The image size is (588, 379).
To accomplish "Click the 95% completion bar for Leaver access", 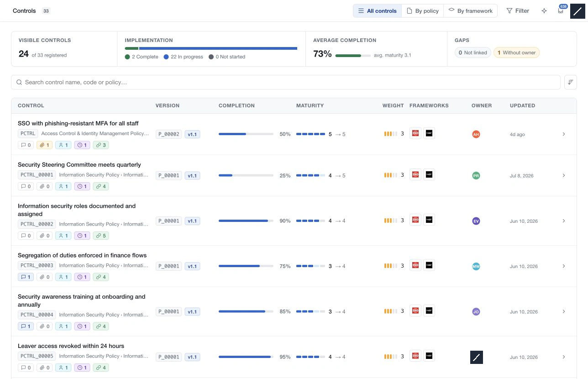I will tap(246, 357).
